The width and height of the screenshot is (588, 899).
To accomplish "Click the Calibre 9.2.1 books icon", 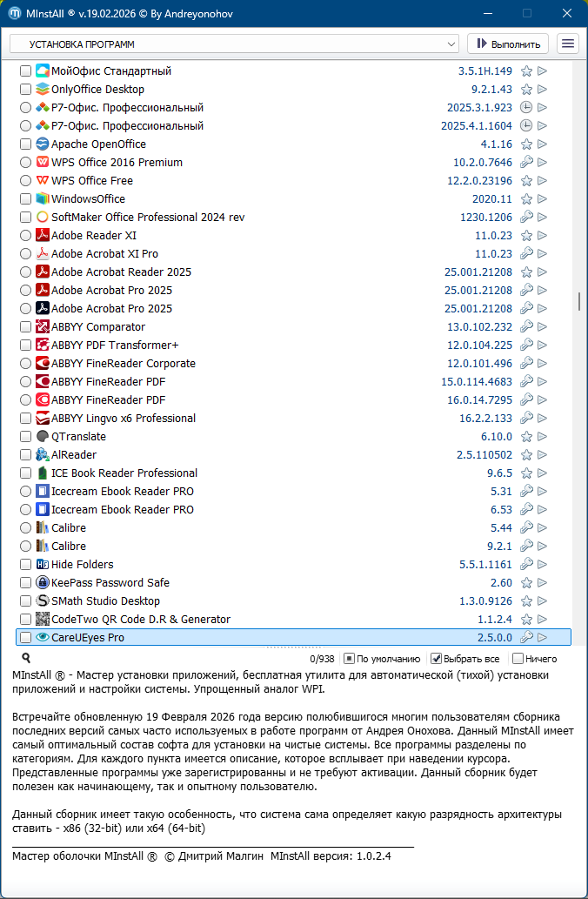I will [43, 547].
